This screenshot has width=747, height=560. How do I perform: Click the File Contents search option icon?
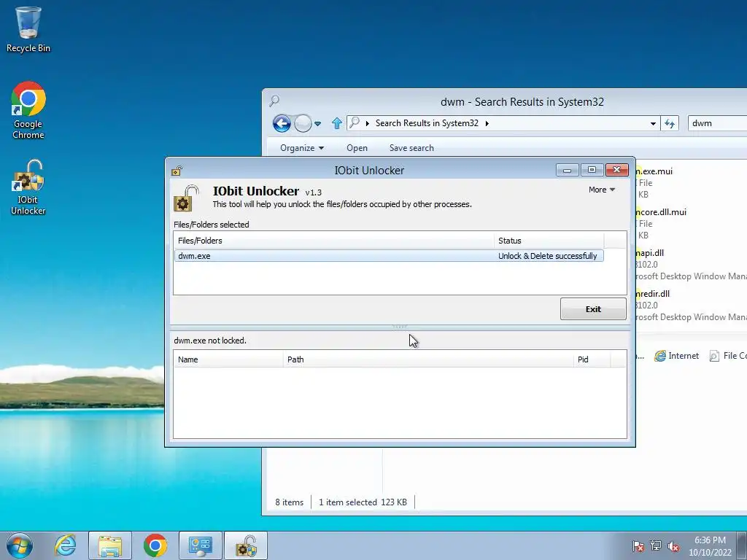[714, 356]
